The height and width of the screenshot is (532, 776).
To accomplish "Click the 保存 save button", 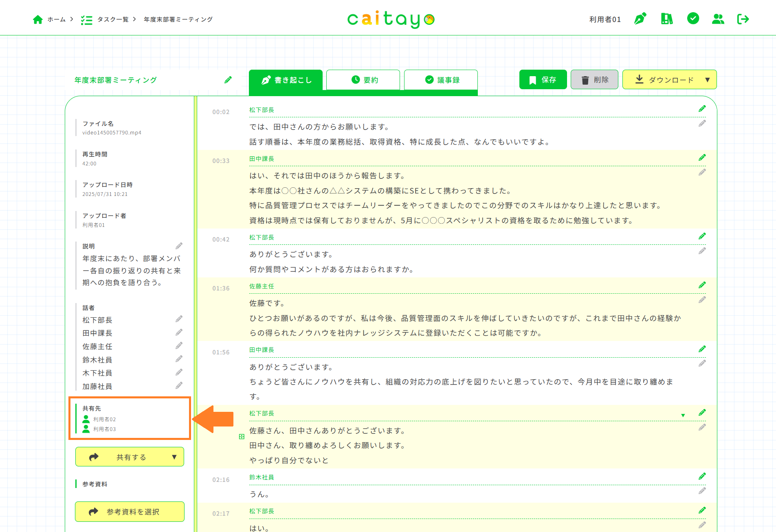I will pos(543,80).
